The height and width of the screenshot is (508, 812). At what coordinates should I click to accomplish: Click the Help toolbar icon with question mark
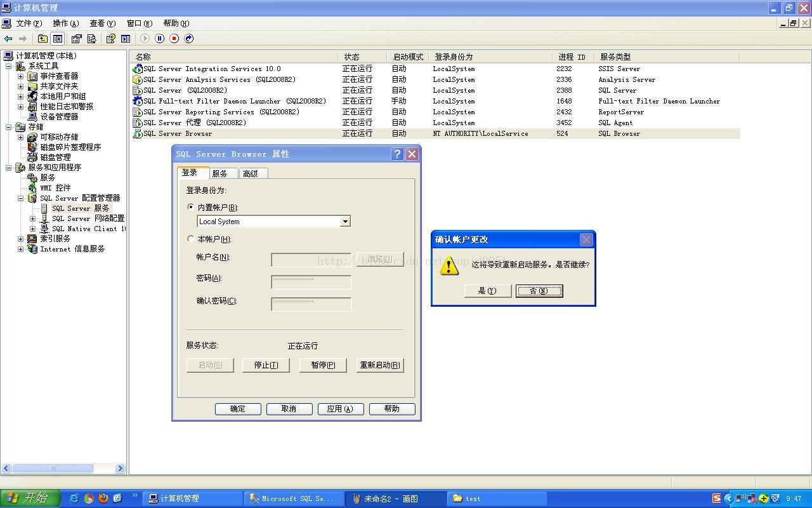coord(110,39)
